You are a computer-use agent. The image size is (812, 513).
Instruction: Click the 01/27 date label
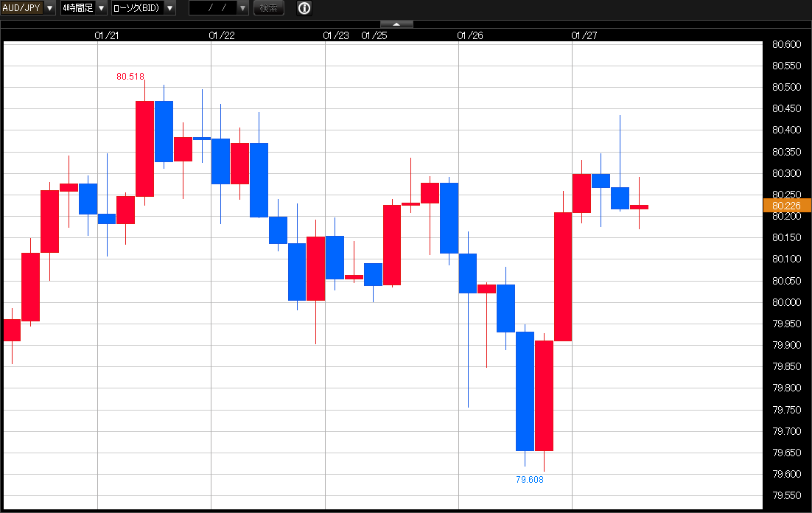tap(584, 36)
